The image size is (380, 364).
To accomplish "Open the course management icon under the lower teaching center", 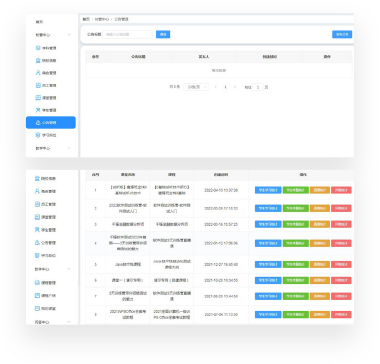I will point(46,283).
